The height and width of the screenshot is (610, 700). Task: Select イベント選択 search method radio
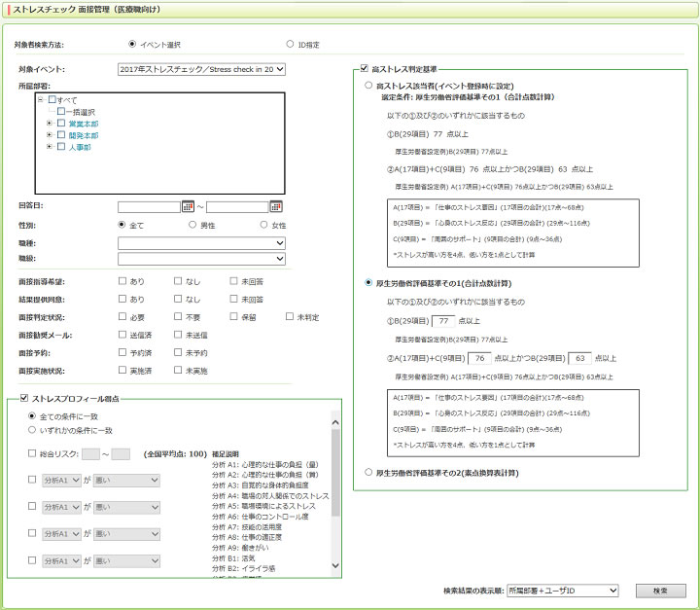(131, 44)
